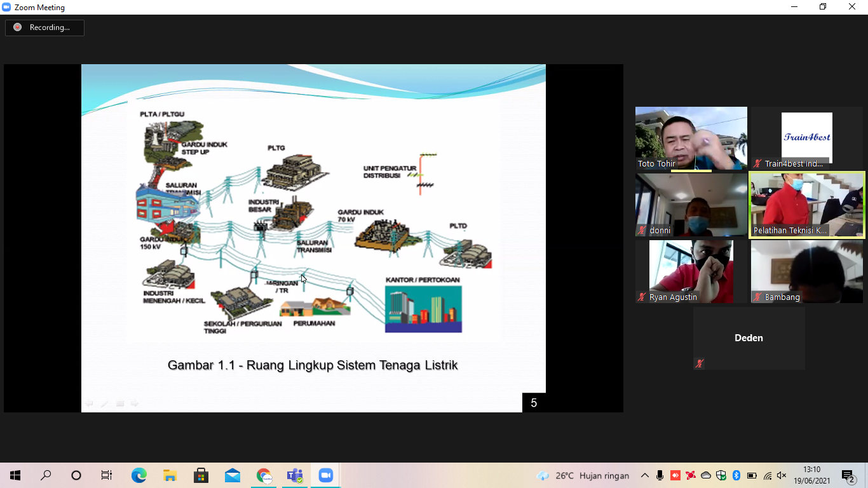Launch Microsoft Edge from taskbar

pyautogui.click(x=139, y=475)
